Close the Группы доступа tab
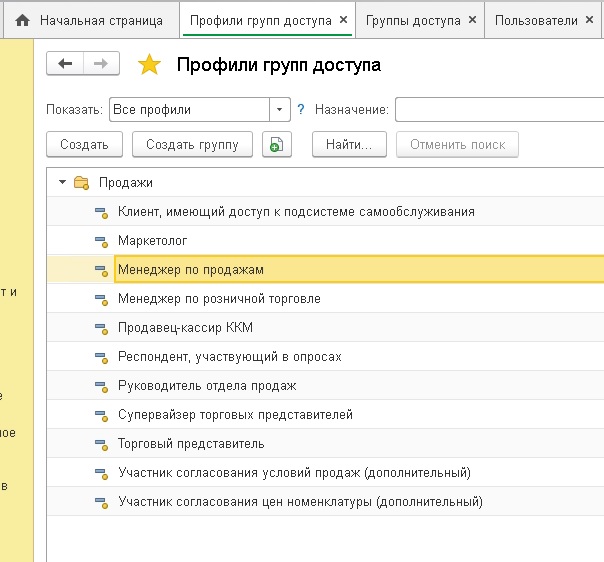The width and height of the screenshot is (604, 562). tap(472, 20)
